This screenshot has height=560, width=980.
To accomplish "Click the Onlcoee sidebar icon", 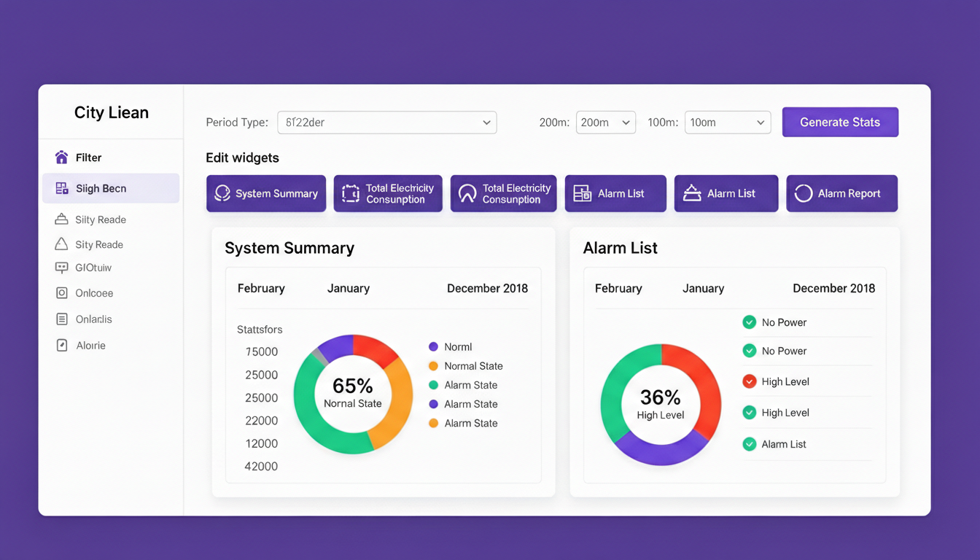I will (61, 293).
